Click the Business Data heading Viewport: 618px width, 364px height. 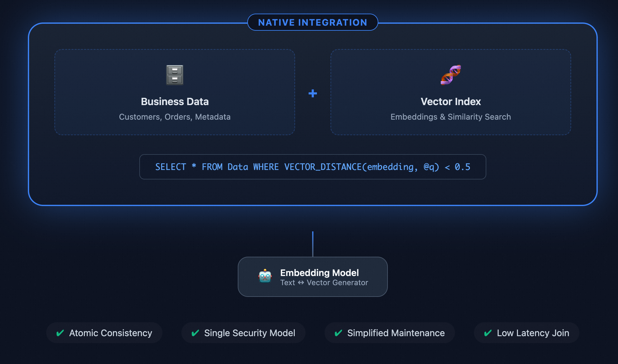175,102
